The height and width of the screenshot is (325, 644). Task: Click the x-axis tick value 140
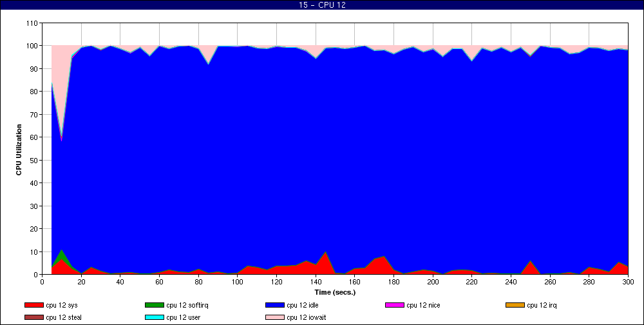(x=316, y=282)
